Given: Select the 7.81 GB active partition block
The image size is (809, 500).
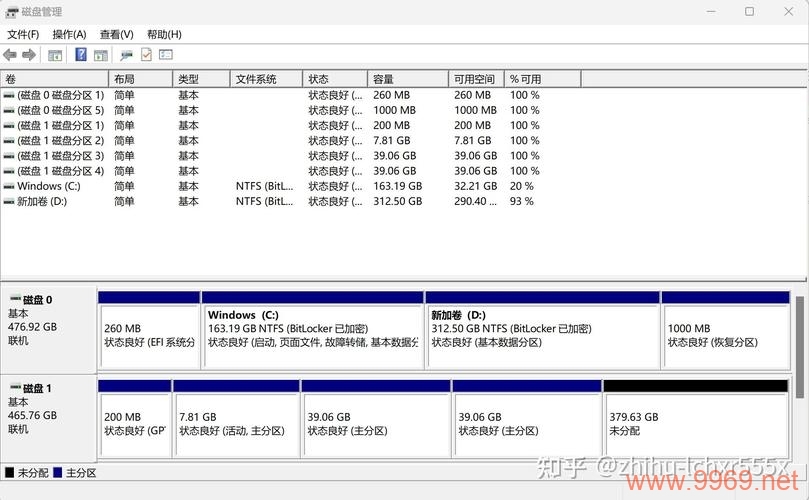Looking at the screenshot, I should click(x=236, y=419).
